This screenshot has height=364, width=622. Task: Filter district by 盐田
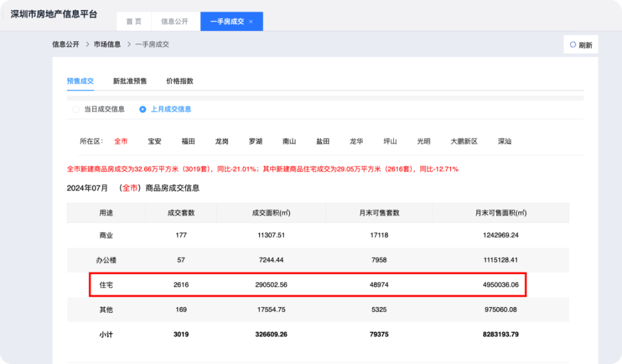(x=323, y=141)
